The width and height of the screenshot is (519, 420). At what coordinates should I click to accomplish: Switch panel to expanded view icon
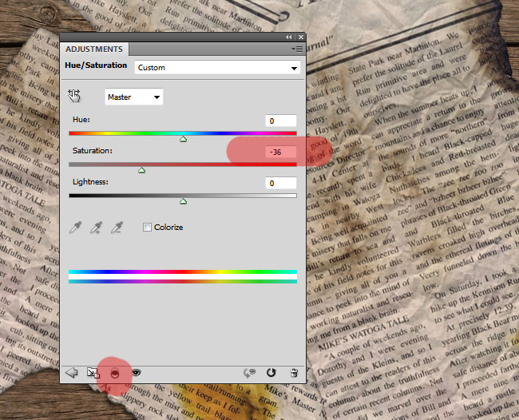93,373
